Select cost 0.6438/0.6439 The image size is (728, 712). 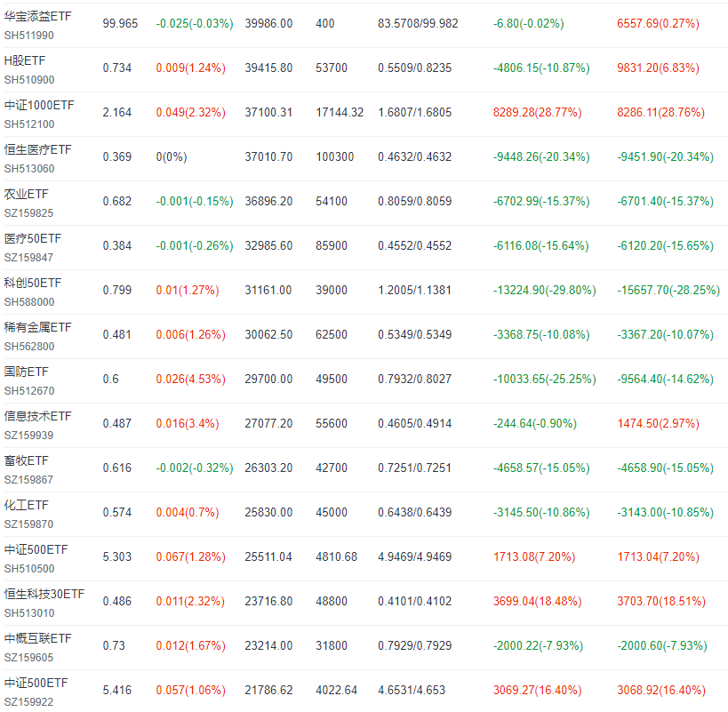click(414, 512)
